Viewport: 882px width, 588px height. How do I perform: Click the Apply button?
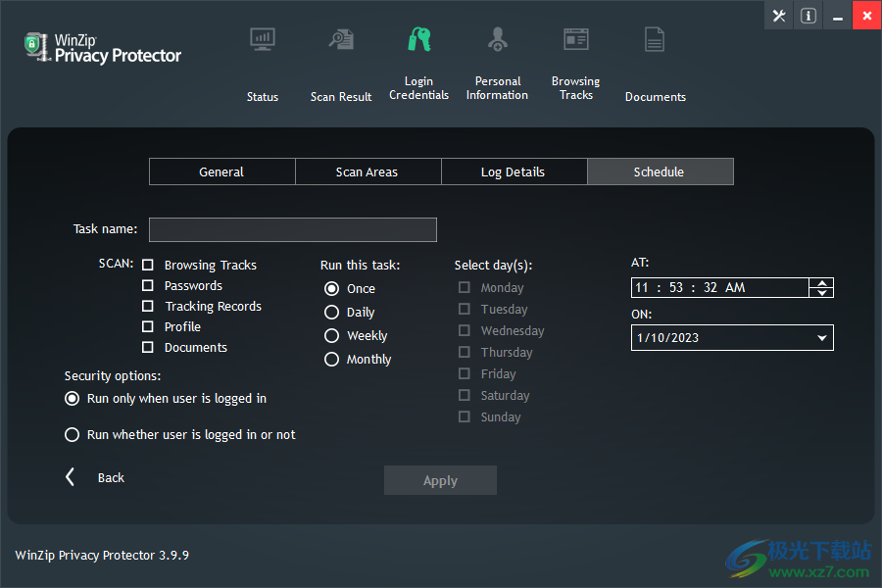pos(440,480)
